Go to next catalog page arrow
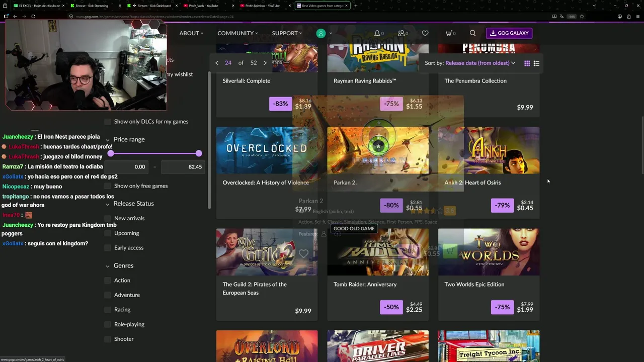Image resolution: width=644 pixels, height=362 pixels. pos(265,63)
